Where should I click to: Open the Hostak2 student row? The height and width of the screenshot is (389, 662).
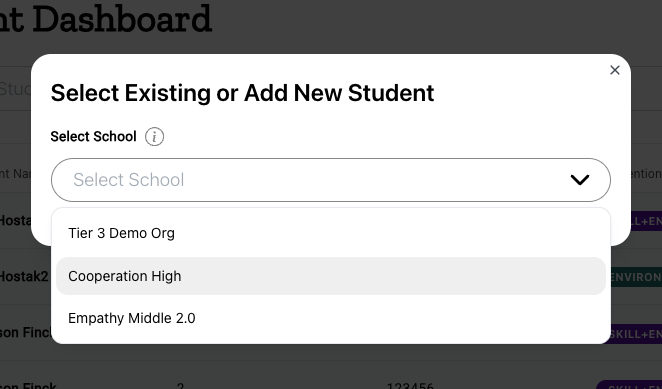tap(24, 277)
